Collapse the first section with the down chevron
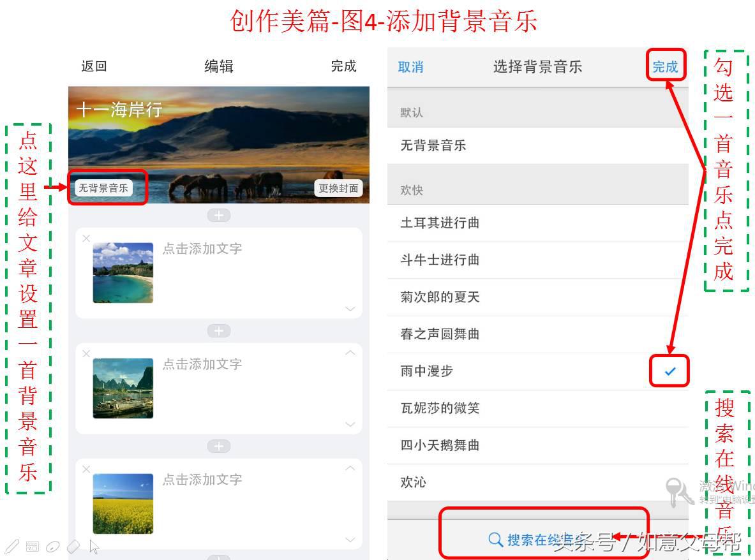Screen dimensions: 755x560 [x=350, y=309]
